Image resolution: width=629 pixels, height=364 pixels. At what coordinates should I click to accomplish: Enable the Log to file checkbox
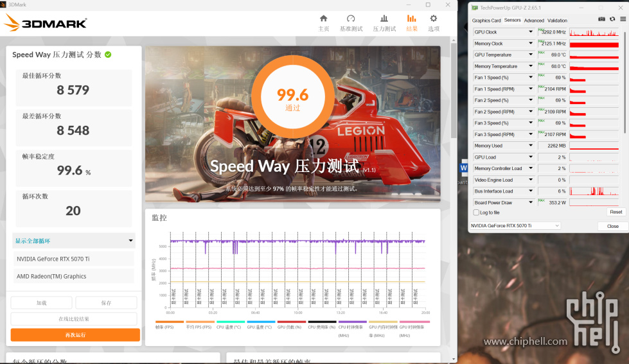[476, 212]
